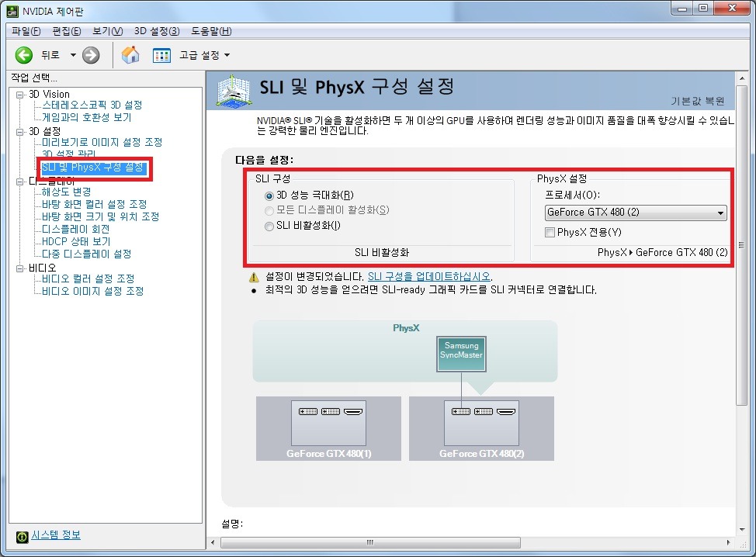
Task: Select 모든 디스플레이 활성화 radio button
Action: point(269,210)
